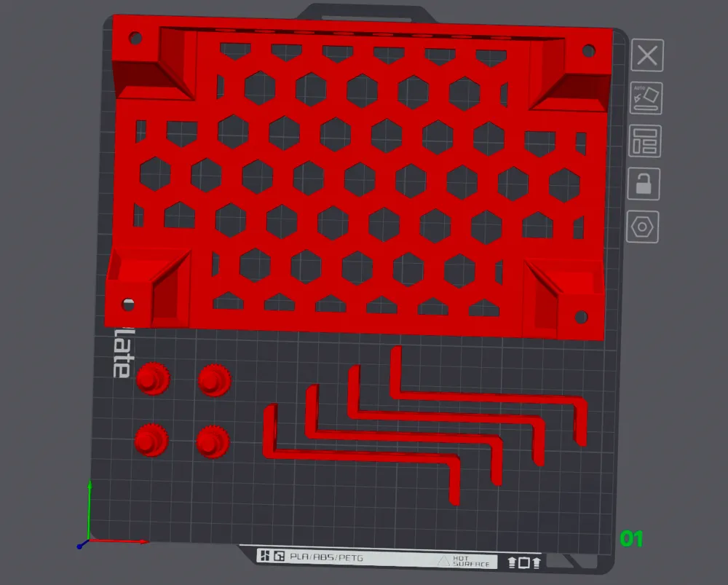Arrange objects on the plate

(645, 141)
